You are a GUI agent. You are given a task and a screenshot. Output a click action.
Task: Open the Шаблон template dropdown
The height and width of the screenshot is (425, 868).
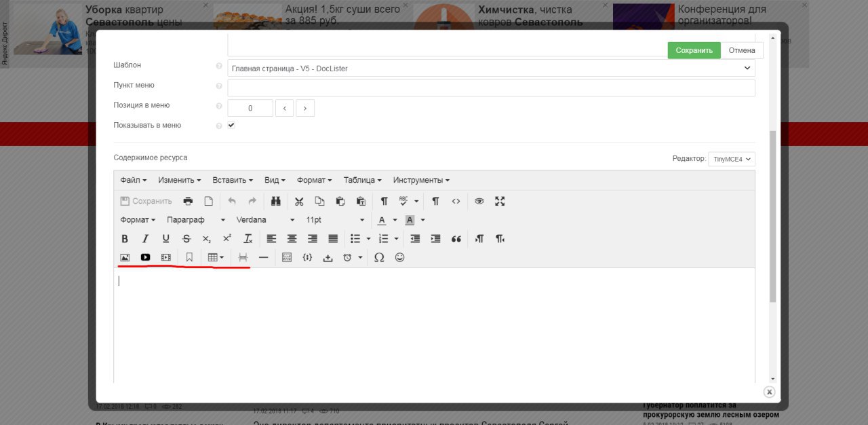click(491, 68)
